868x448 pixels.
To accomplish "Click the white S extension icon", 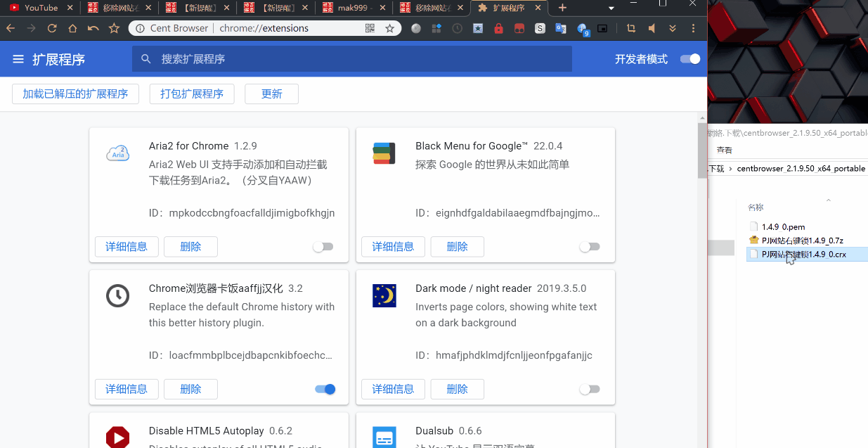I will pos(540,29).
